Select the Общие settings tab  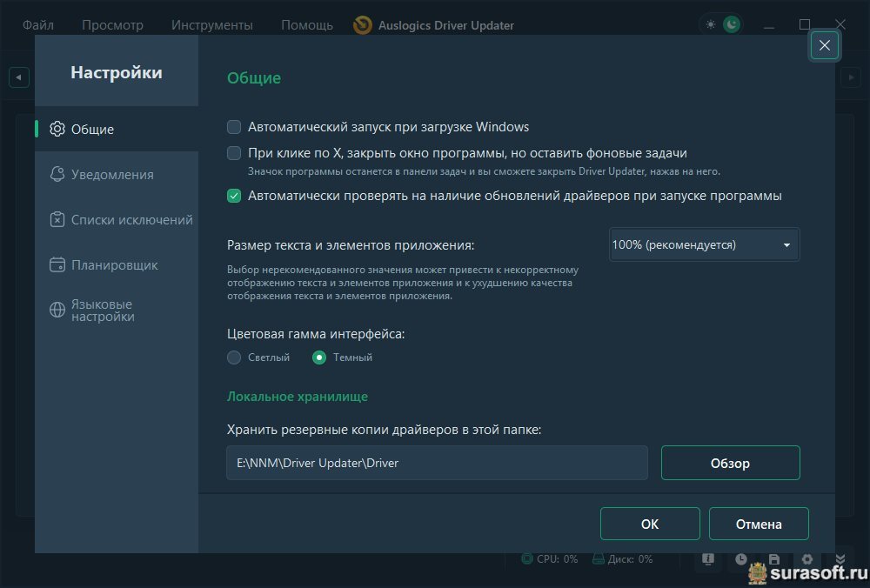pyautogui.click(x=117, y=129)
